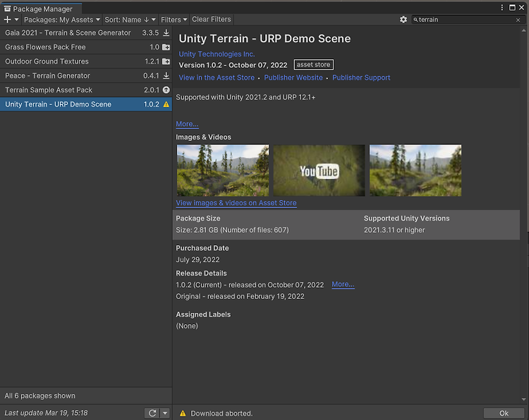
Task: Select Grass Flowers Pack Free package
Action: 85,47
